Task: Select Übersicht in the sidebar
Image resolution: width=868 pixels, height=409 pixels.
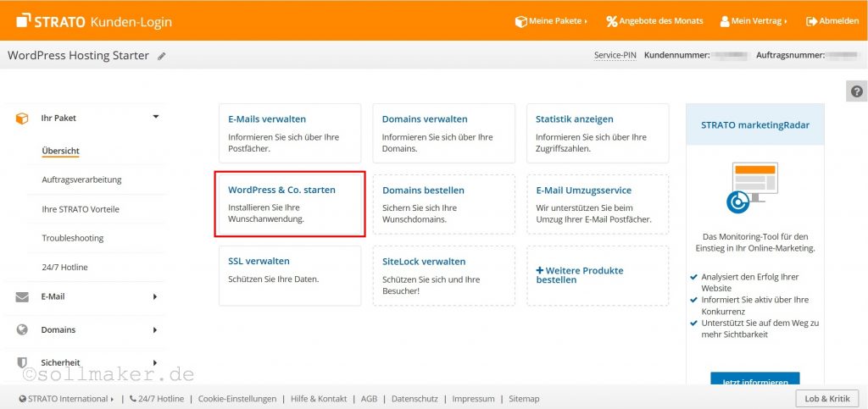Action: [x=60, y=151]
